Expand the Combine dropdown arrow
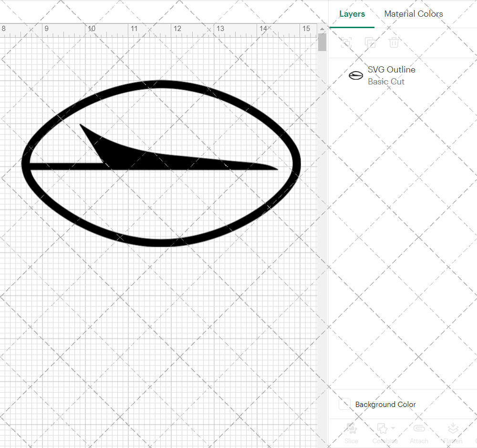 (393, 428)
